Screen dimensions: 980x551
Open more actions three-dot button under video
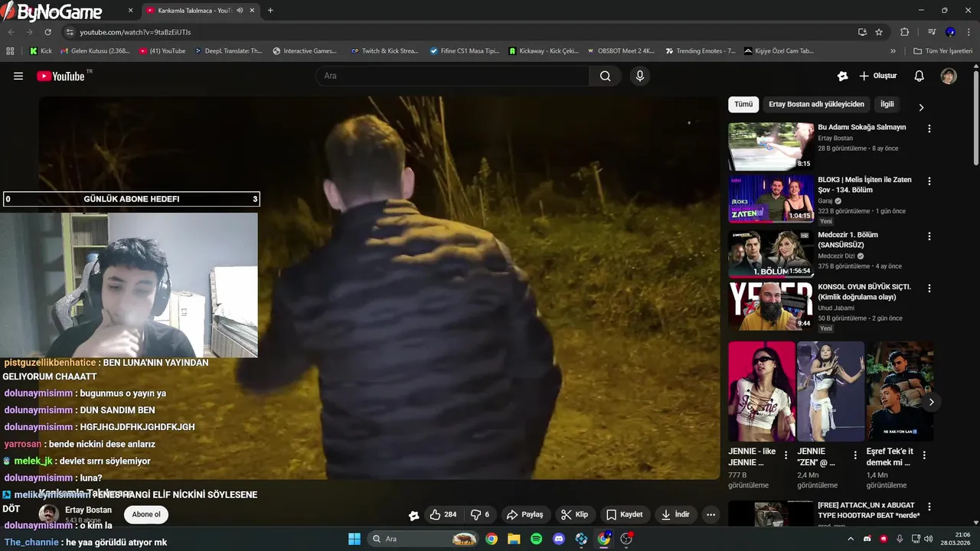(710, 514)
